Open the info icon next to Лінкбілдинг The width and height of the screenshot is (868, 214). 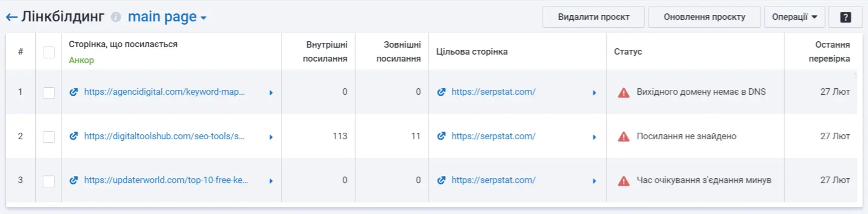pyautogui.click(x=115, y=17)
